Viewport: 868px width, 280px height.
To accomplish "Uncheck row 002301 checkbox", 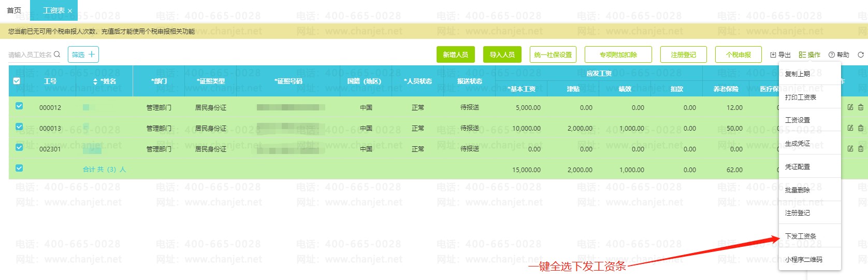I will tap(19, 147).
